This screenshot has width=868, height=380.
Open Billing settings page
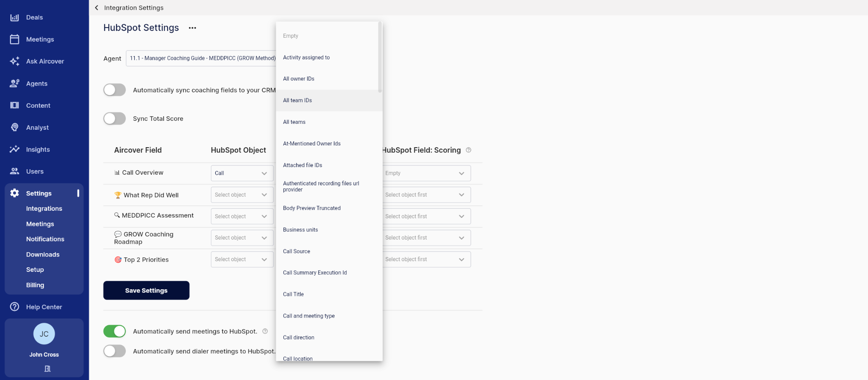click(x=35, y=285)
